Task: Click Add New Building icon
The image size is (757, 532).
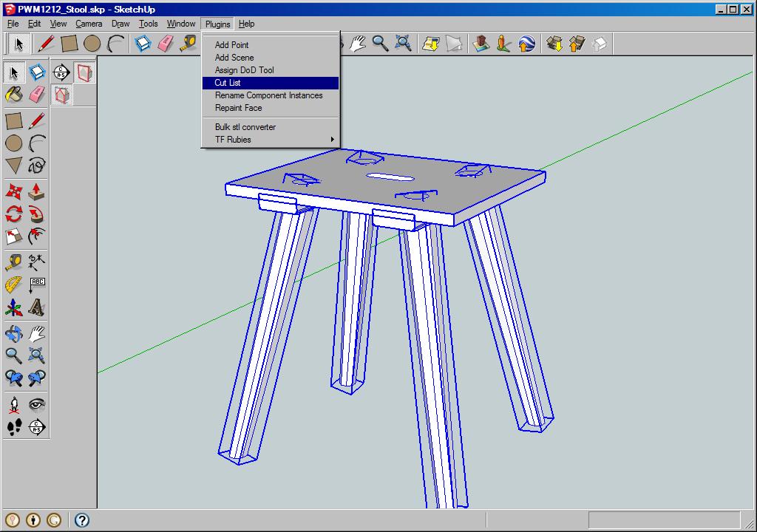Action: click(x=481, y=44)
